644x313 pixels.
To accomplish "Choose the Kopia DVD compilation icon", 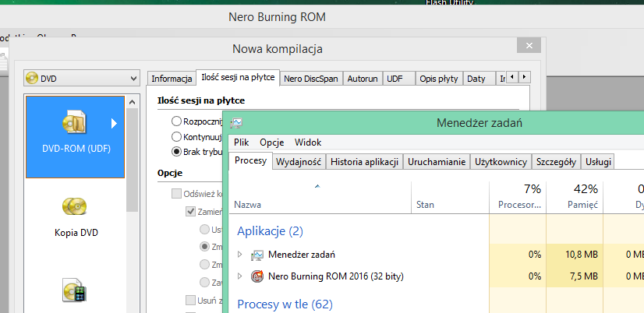I will 74,207.
